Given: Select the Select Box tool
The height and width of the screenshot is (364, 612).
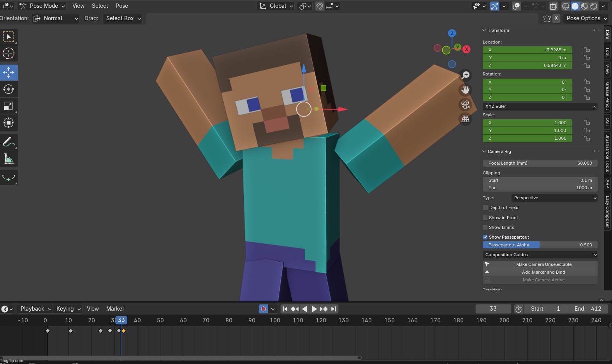Looking at the screenshot, I should tap(9, 37).
